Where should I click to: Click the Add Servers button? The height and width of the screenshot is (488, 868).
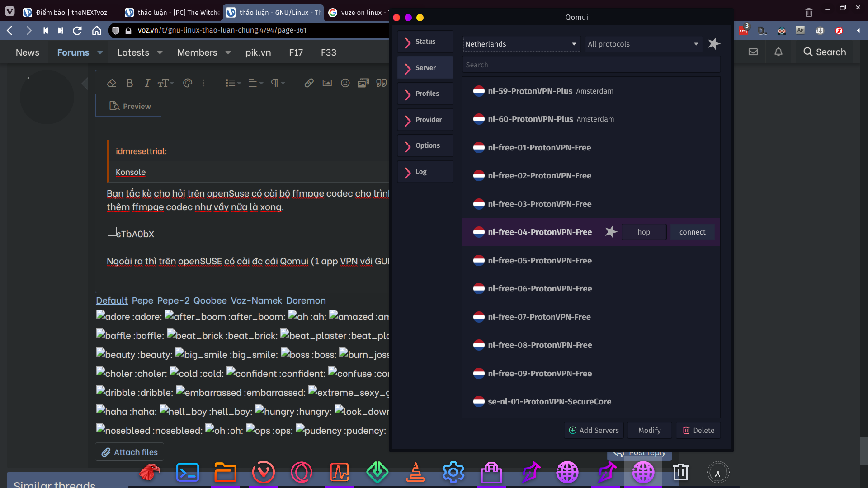(x=594, y=430)
